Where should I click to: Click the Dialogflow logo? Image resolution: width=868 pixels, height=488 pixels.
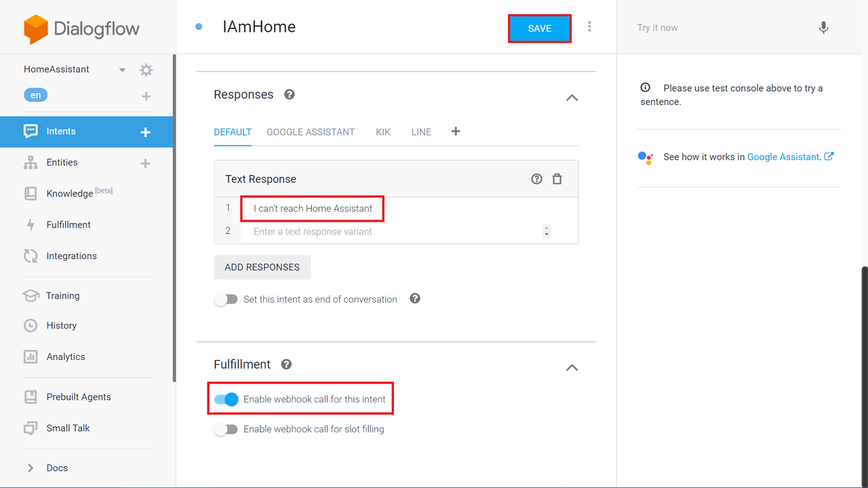coord(81,29)
